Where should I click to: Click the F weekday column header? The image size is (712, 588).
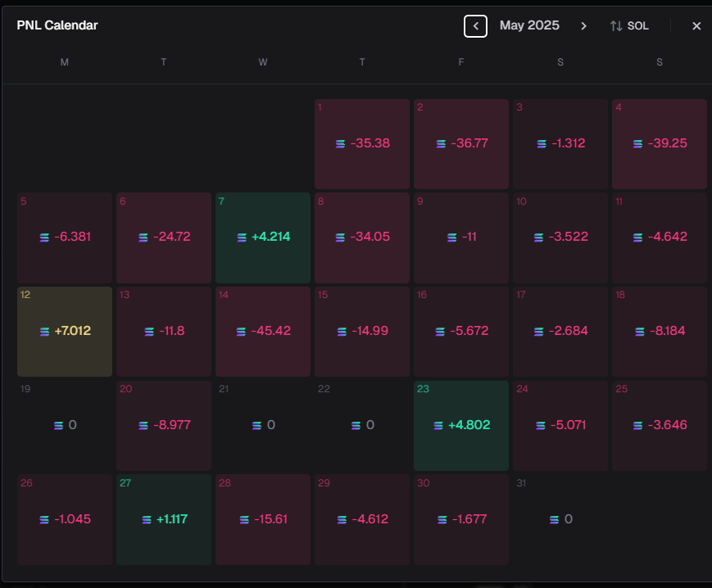point(461,62)
